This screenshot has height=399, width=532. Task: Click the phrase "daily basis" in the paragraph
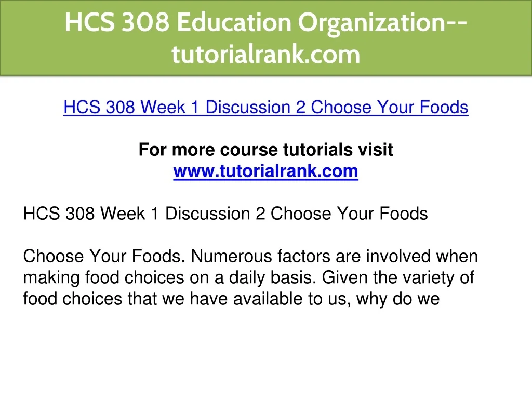point(270,278)
